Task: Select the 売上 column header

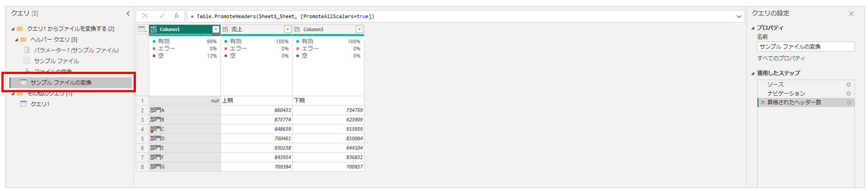Action: (x=256, y=29)
